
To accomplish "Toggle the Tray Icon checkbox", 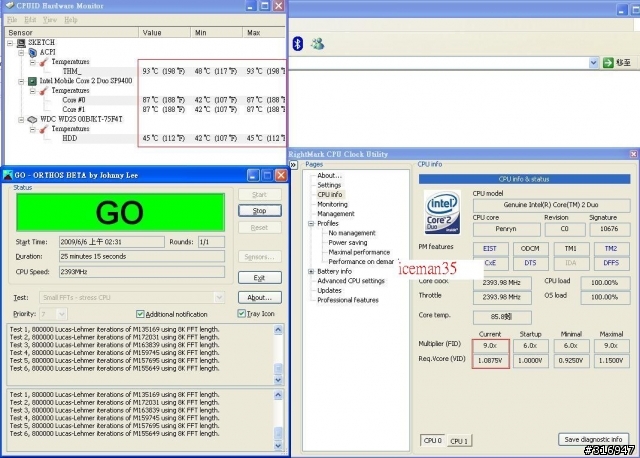I will pyautogui.click(x=241, y=313).
